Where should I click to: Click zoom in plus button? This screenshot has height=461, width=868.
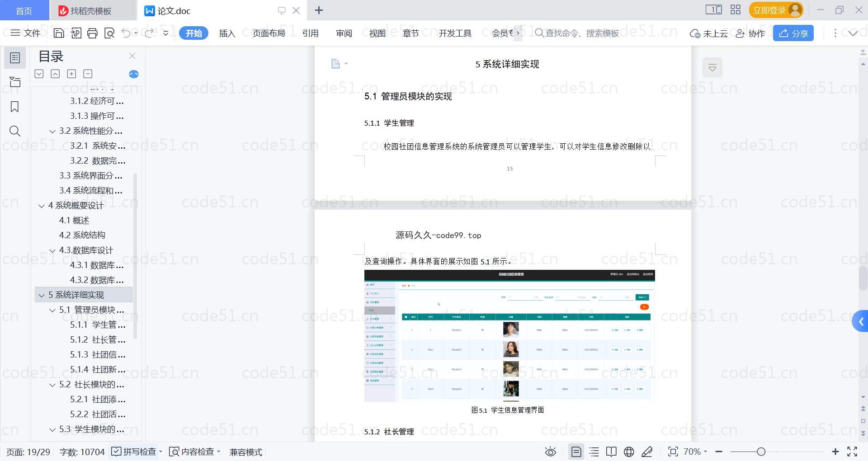pos(835,452)
